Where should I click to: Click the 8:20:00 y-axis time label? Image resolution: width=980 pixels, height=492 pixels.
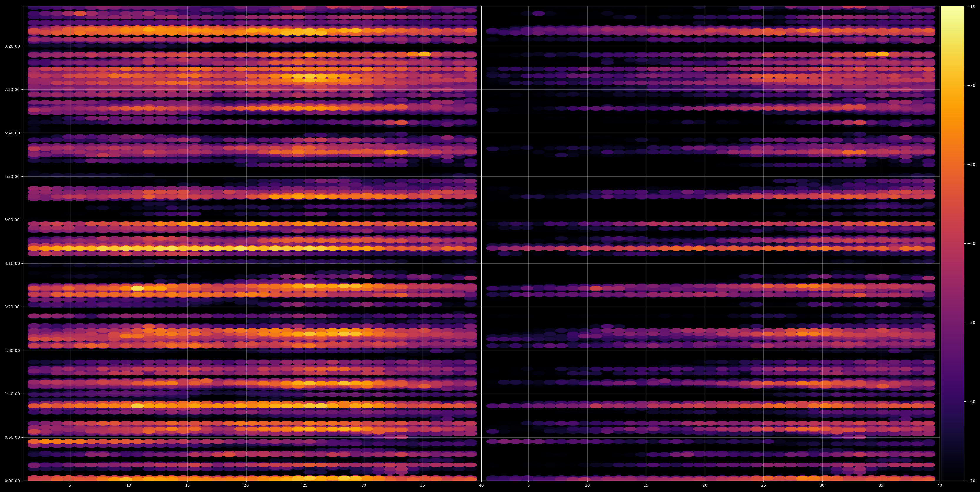coord(12,46)
